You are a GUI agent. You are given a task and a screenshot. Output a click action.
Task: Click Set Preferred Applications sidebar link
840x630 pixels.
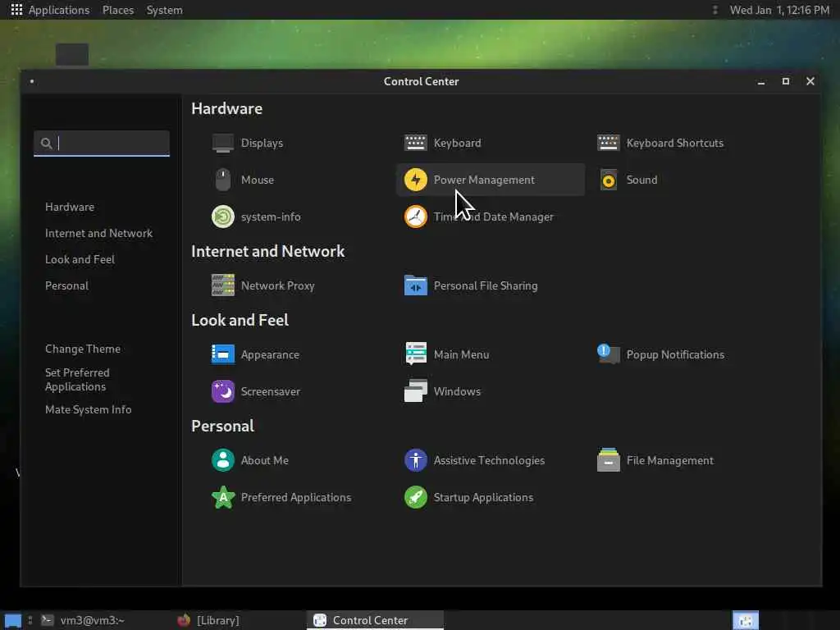[77, 379]
